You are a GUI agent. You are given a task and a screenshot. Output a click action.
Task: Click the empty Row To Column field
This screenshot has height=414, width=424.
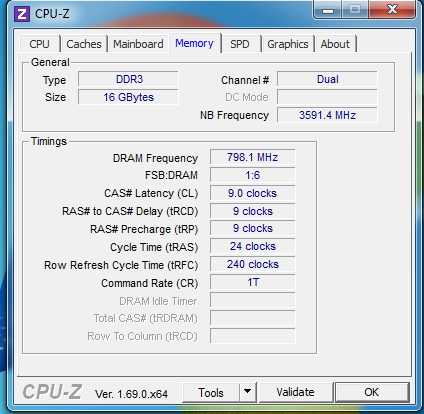coord(253,336)
